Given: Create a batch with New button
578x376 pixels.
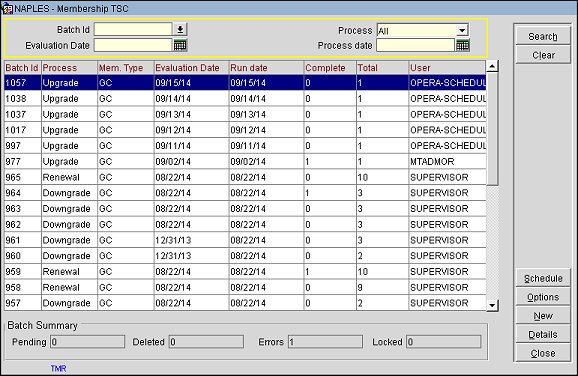Looking at the screenshot, I should coord(543,316).
